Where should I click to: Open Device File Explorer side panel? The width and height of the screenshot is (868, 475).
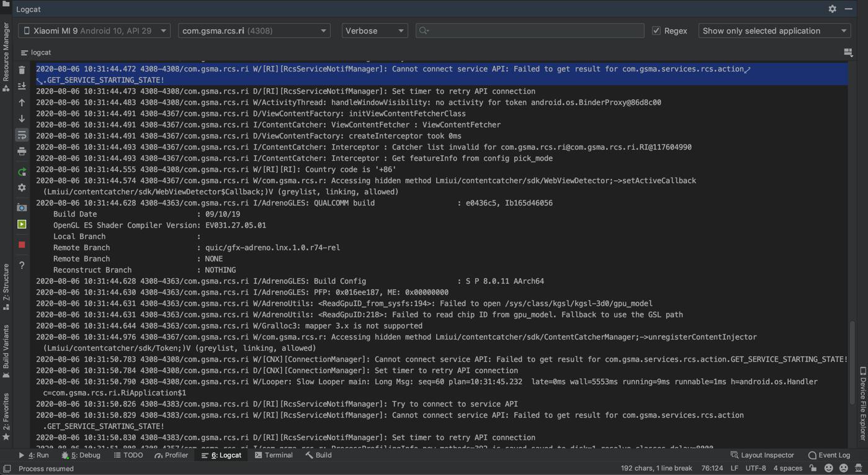(862, 403)
